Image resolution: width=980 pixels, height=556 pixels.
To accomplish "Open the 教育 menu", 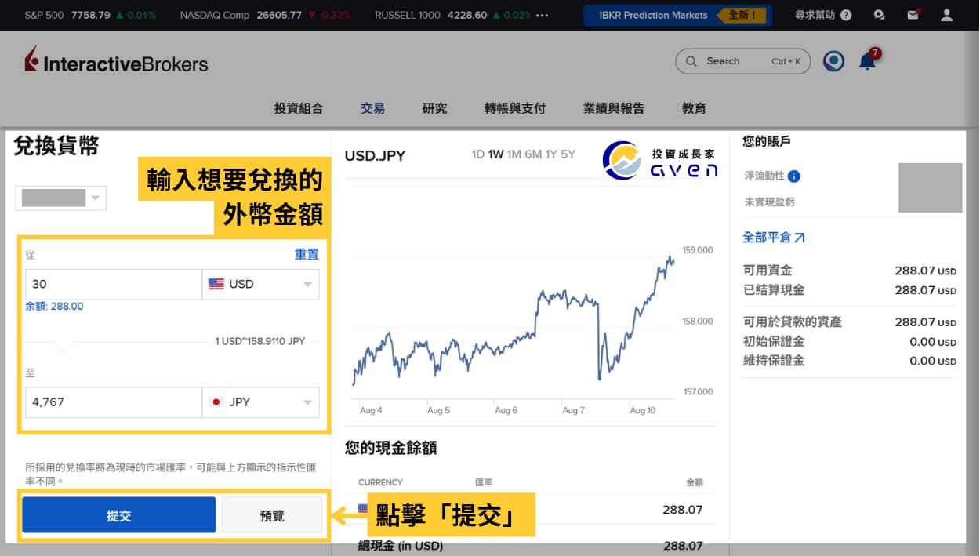I will pyautogui.click(x=694, y=108).
